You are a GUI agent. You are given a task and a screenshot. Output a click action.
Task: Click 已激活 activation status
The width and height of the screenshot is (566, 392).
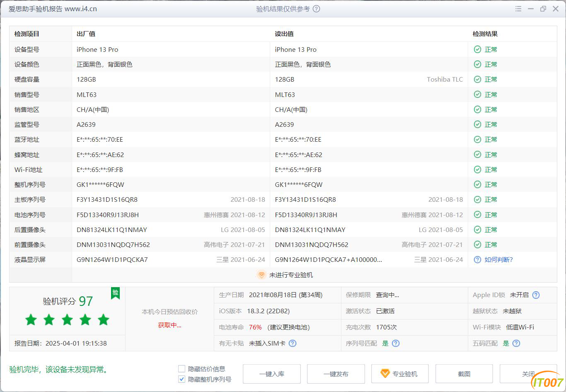(x=385, y=311)
